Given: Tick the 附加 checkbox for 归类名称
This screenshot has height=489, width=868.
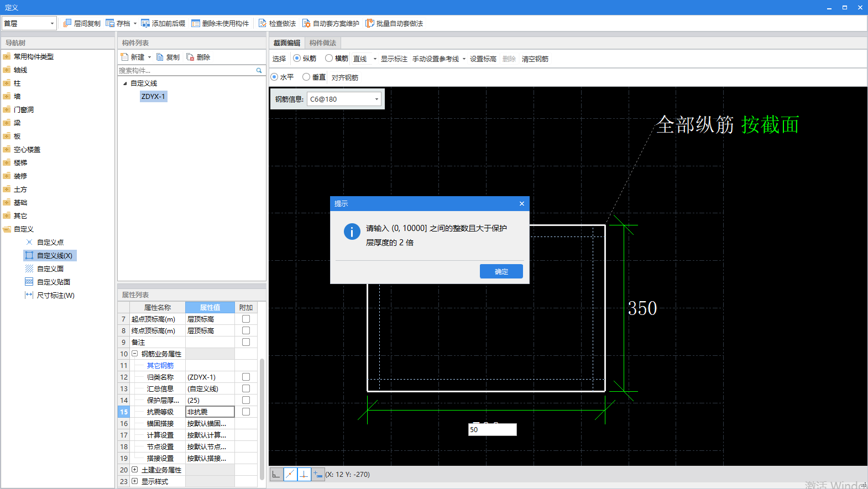Looking at the screenshot, I should point(246,377).
